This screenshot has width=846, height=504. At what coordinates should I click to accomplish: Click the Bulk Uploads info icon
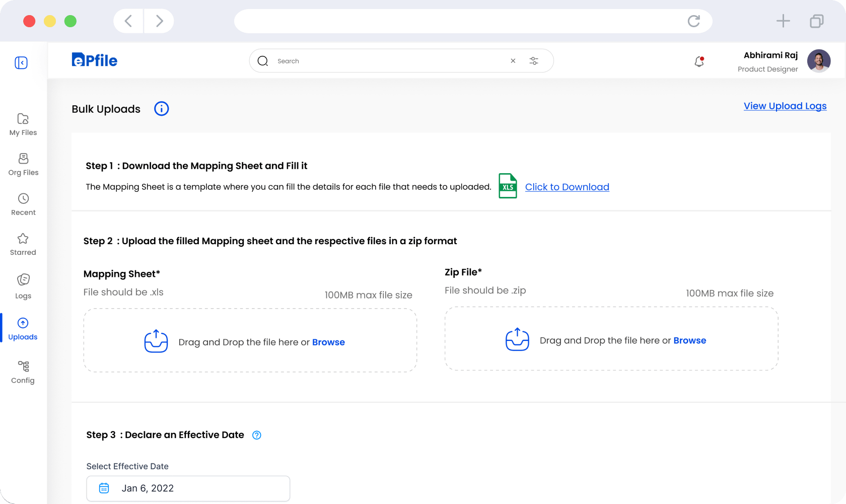(x=161, y=109)
